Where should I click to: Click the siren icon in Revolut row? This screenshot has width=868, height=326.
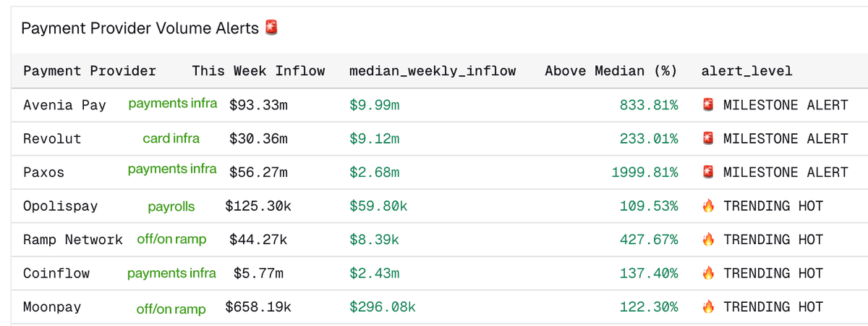(x=709, y=138)
